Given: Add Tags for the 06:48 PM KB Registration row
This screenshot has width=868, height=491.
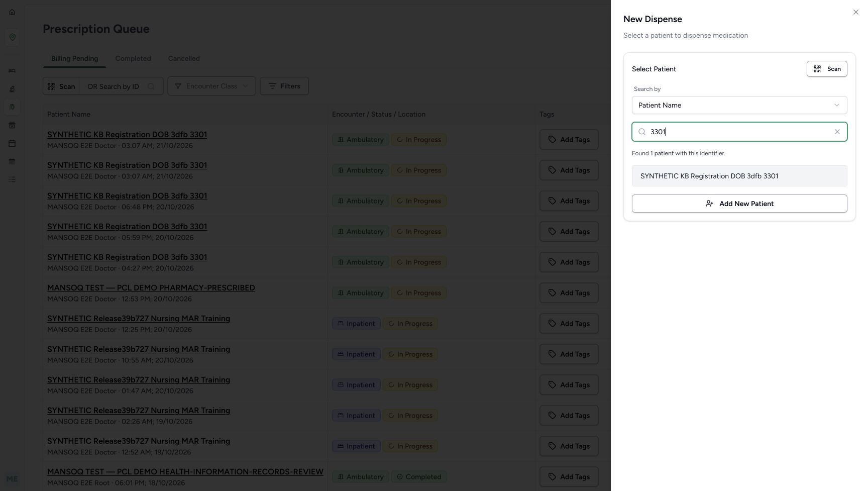Looking at the screenshot, I should 569,201.
